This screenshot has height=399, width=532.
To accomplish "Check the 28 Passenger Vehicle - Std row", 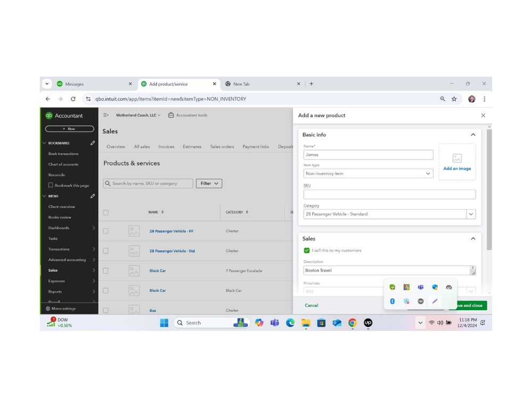I will [106, 251].
